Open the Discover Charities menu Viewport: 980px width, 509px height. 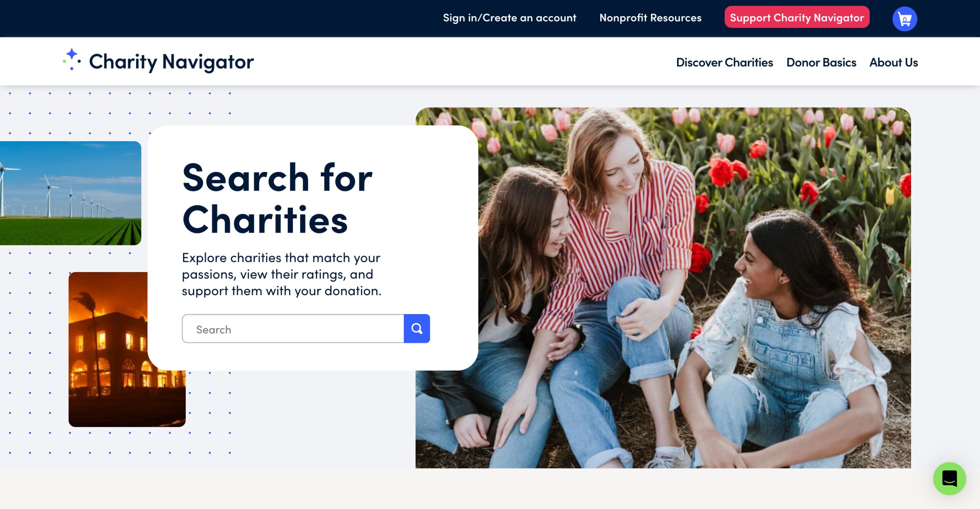coord(724,62)
